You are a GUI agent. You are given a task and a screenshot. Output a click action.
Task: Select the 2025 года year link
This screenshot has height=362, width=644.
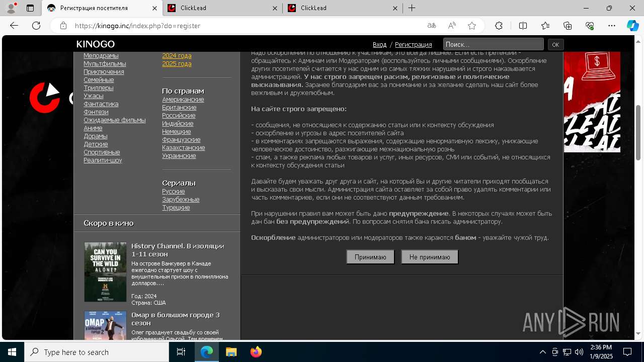coord(177,64)
